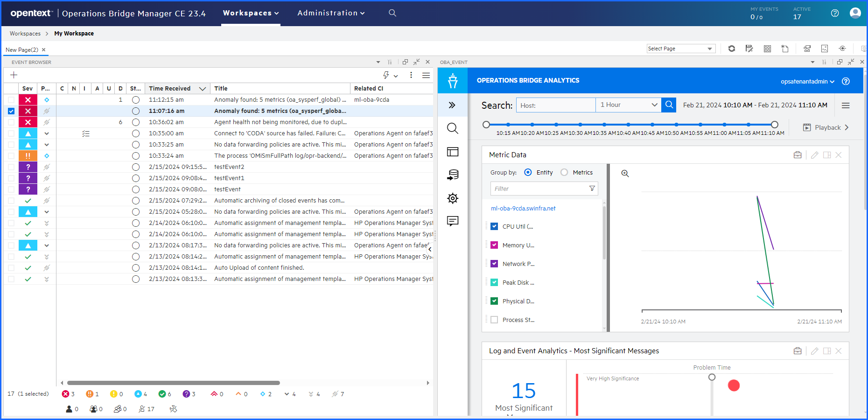
Task: Switch to the New Page(2) tab
Action: pyautogui.click(x=22, y=49)
